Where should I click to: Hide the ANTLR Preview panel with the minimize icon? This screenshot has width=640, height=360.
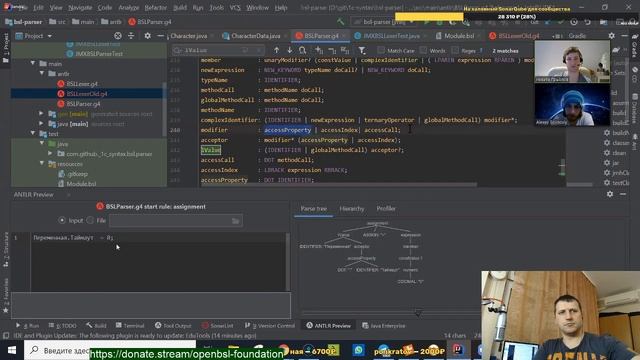point(623,194)
